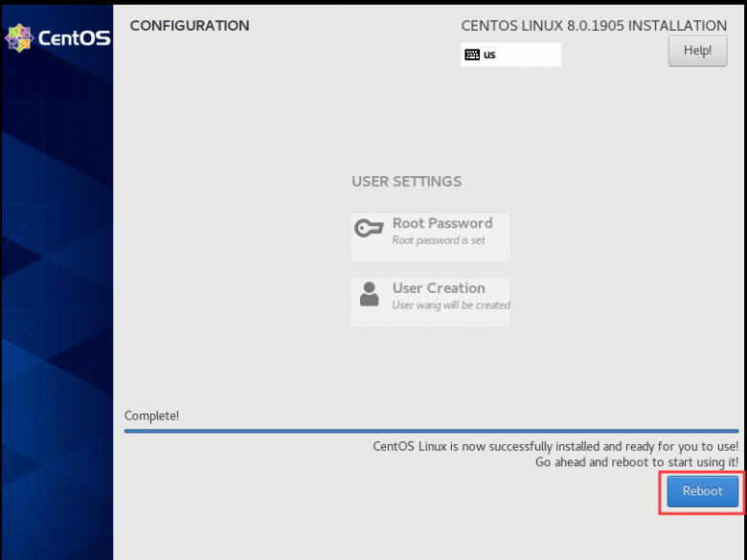Click the Reboot button
The image size is (747, 560).
702,491
